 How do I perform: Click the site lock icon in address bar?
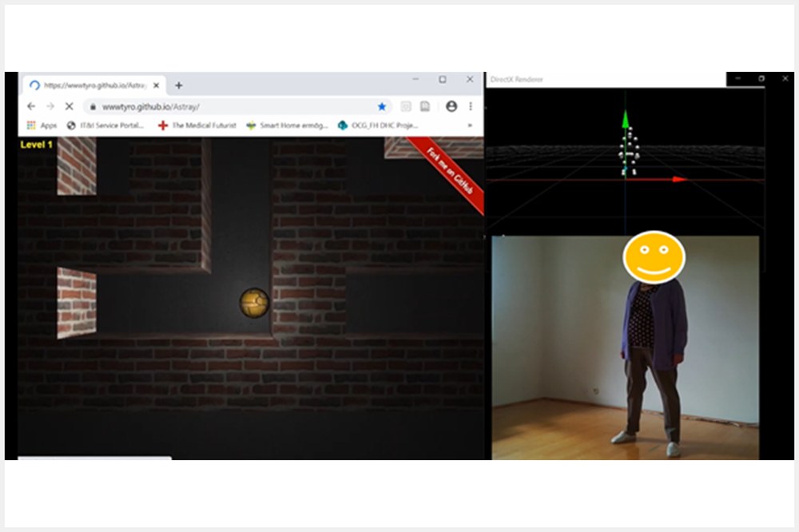coord(93,106)
